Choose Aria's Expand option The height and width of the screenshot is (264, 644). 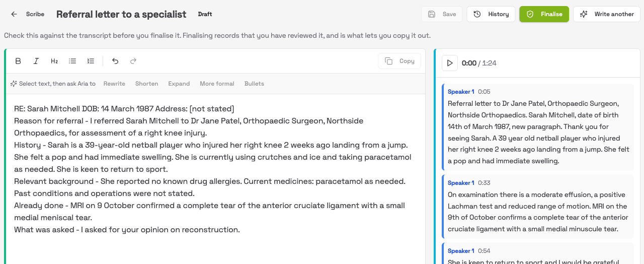pyautogui.click(x=179, y=84)
